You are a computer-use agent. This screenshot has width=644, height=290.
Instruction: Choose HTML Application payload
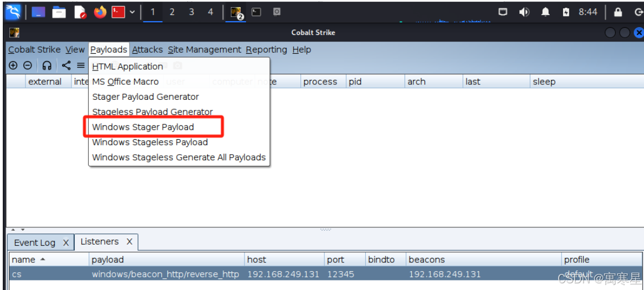click(x=179, y=67)
